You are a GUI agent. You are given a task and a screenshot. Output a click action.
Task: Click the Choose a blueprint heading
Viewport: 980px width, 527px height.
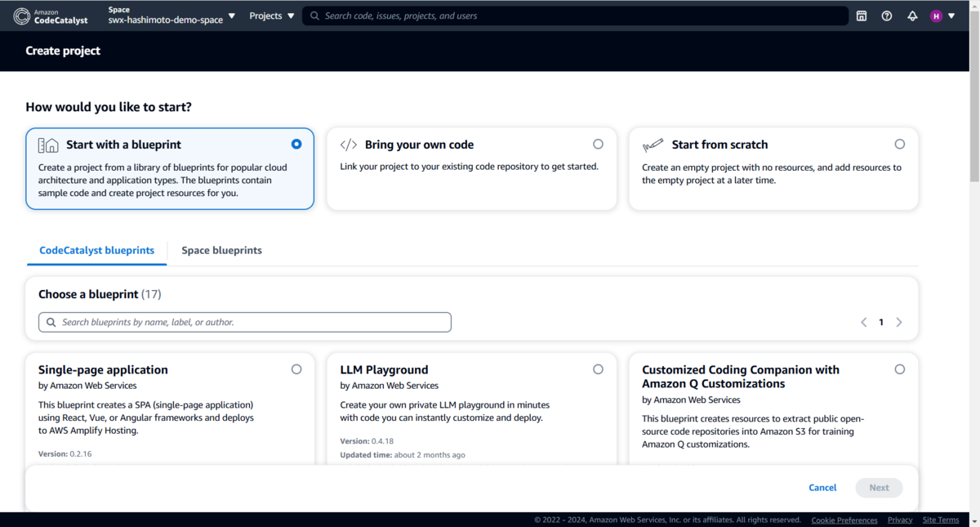click(x=100, y=294)
